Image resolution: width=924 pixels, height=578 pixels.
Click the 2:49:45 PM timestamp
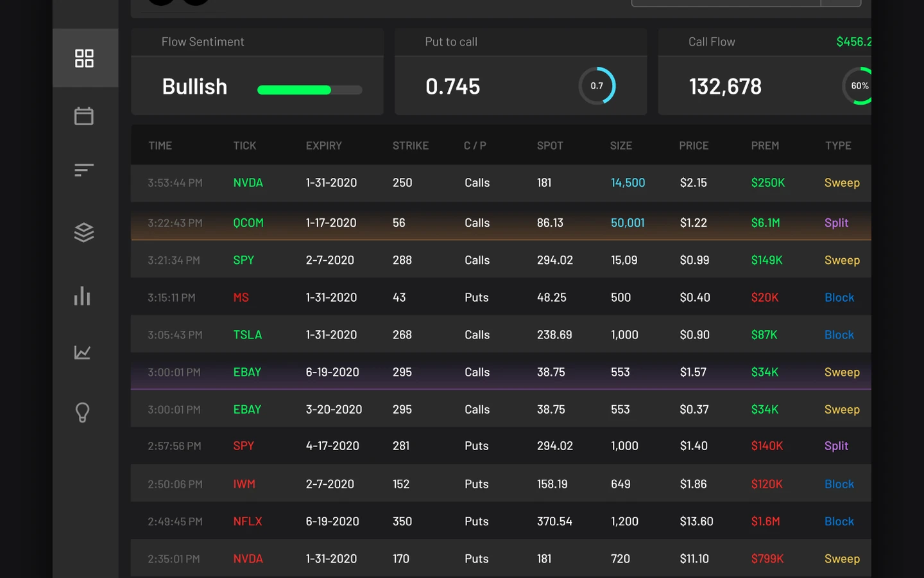(175, 521)
